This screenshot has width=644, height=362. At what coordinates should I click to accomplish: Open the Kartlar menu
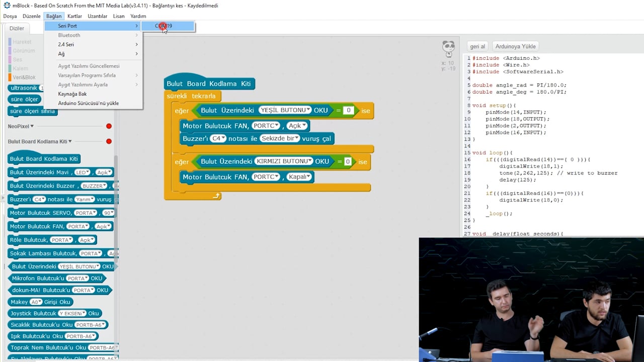click(74, 16)
